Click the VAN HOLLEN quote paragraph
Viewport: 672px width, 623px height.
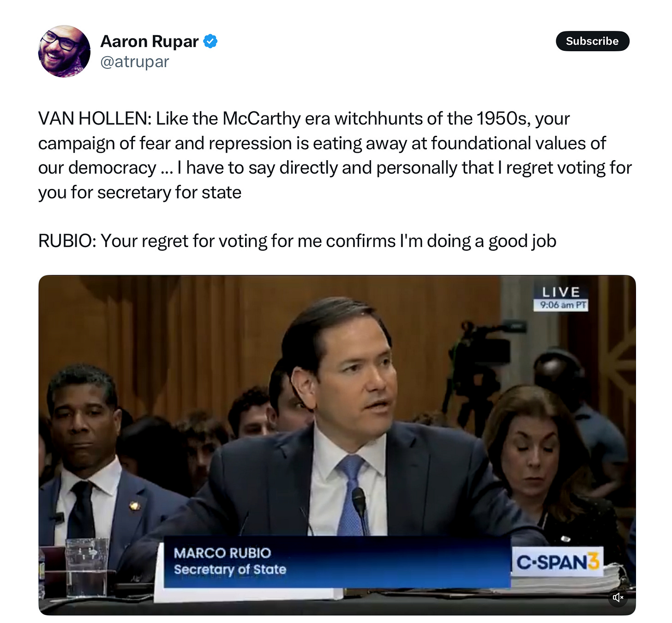pos(335,156)
